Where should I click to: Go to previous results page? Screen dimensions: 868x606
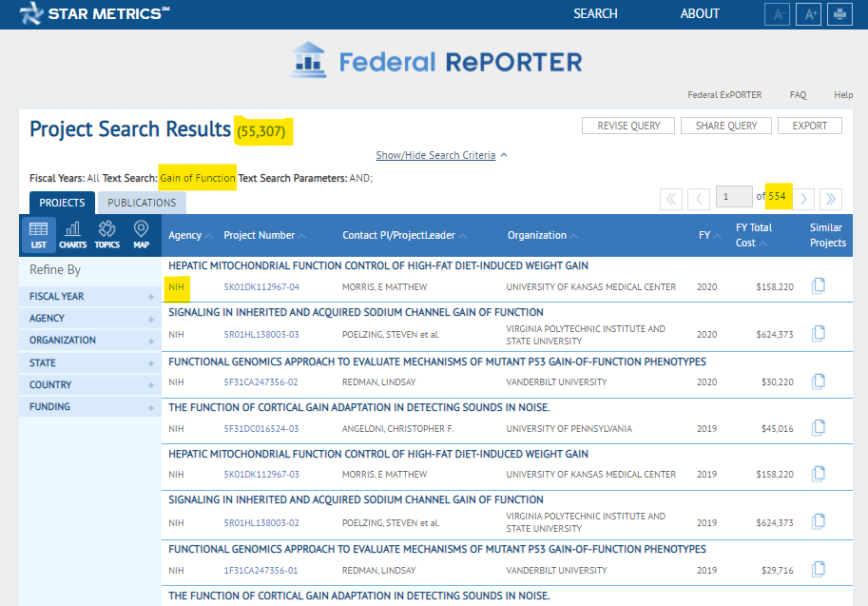tap(699, 199)
